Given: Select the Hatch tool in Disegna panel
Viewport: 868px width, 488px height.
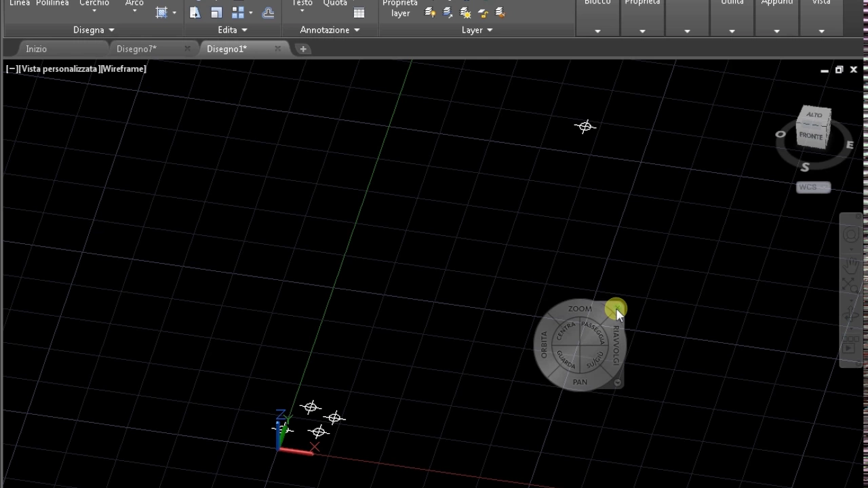Looking at the screenshot, I should 161,12.
